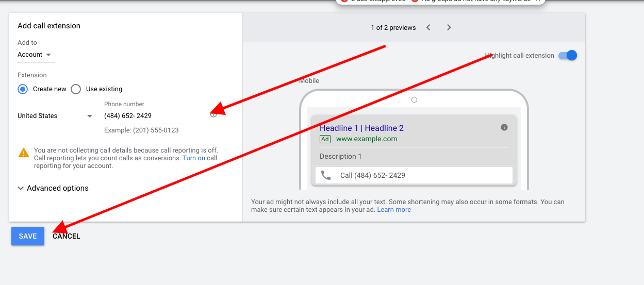Click the ad info icon in the mobile preview
Screen dimensions: 644x285
[504, 127]
